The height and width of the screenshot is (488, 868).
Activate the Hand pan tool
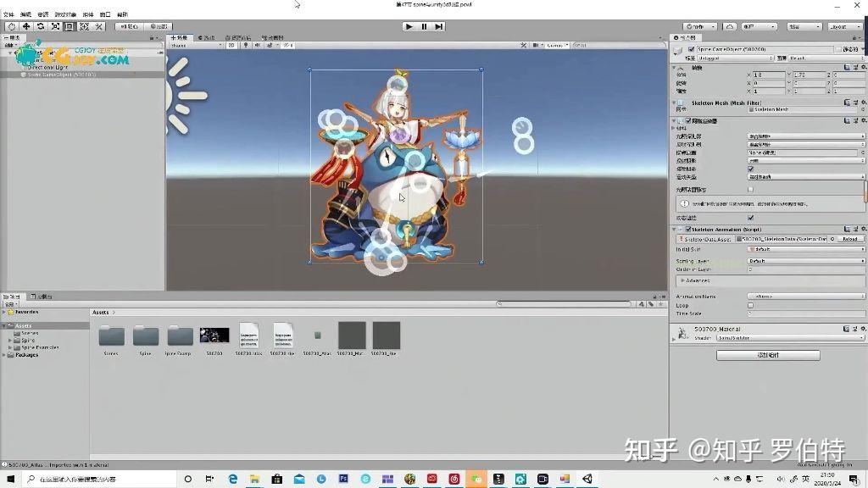coord(11,26)
